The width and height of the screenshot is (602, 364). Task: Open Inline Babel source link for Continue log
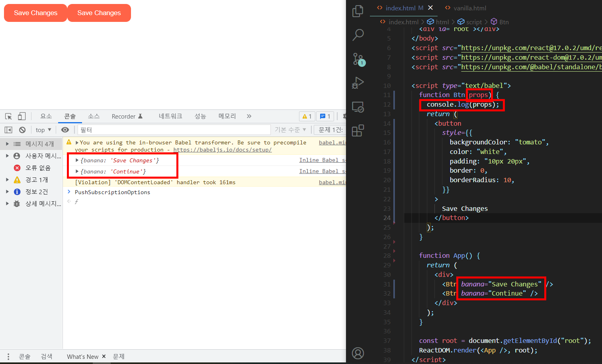(322, 171)
